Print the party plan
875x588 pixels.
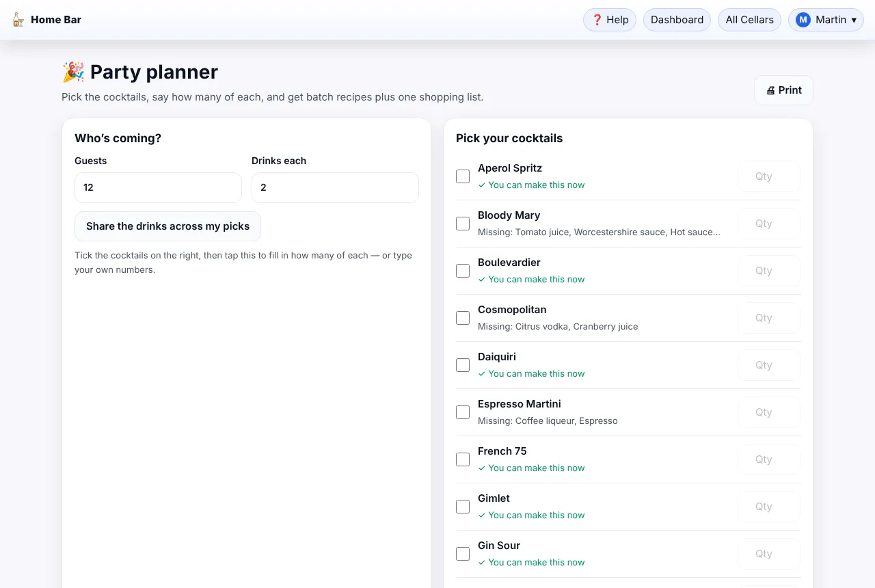pyautogui.click(x=783, y=90)
